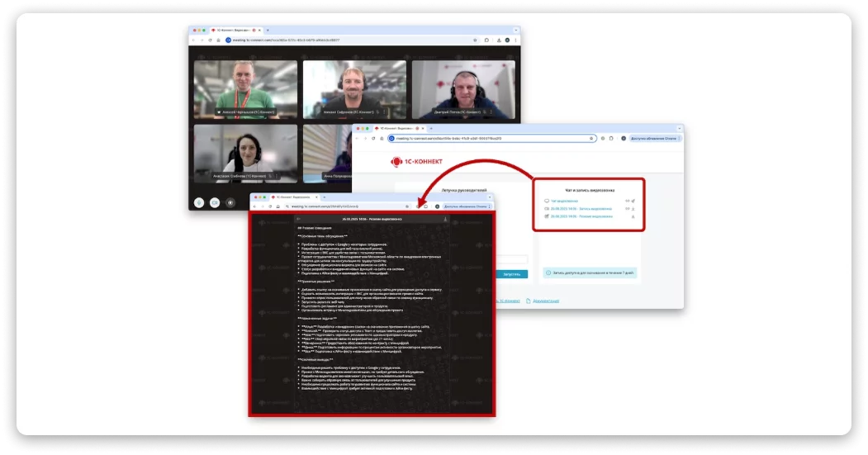The height and width of the screenshot is (455, 868).
Task: Close the tab in the video call window
Action: click(259, 31)
